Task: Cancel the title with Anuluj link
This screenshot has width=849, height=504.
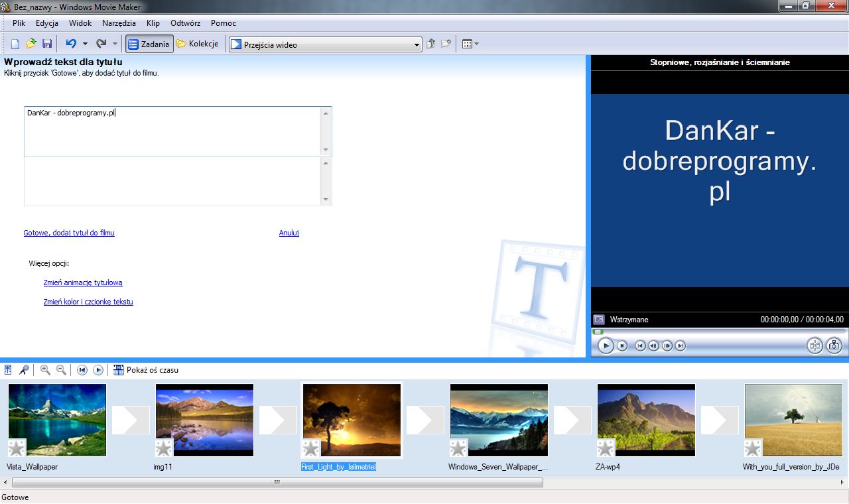Action: point(289,233)
